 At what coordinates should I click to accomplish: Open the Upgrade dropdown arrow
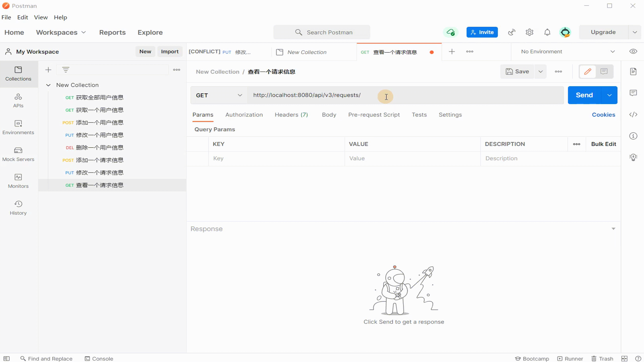(x=635, y=32)
